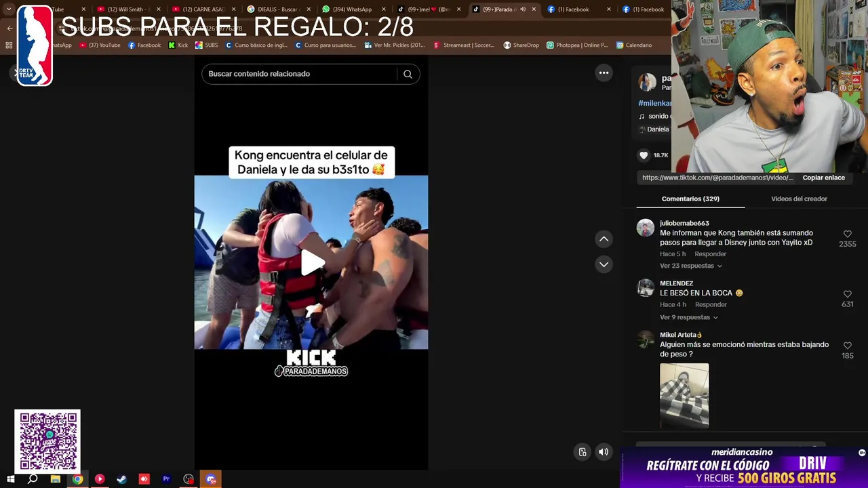Open Discord from the taskbar
Viewport: 868px width, 488px height.
[x=211, y=479]
